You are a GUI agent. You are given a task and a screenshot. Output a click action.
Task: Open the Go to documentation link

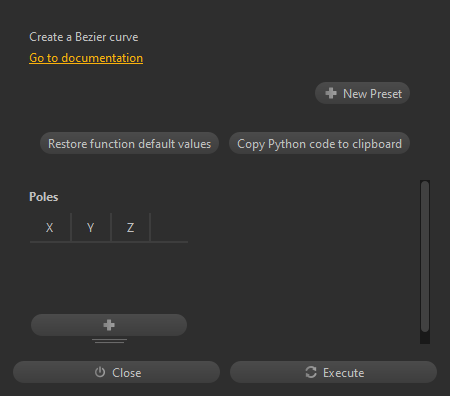(86, 58)
